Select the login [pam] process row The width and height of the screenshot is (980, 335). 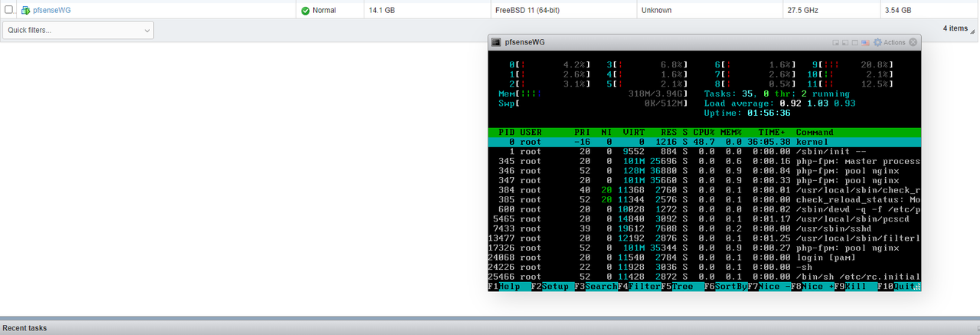pyautogui.click(x=704, y=257)
